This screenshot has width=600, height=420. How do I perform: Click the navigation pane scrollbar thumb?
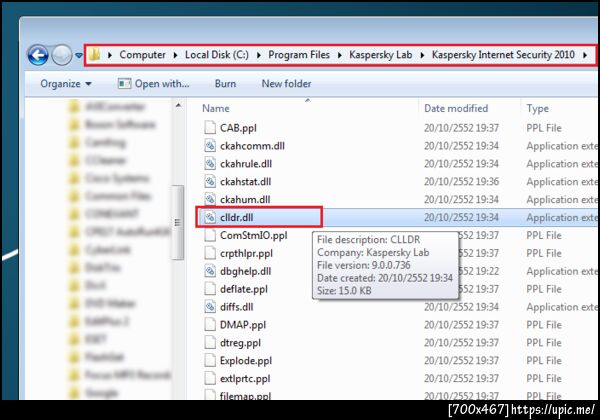(x=177, y=222)
